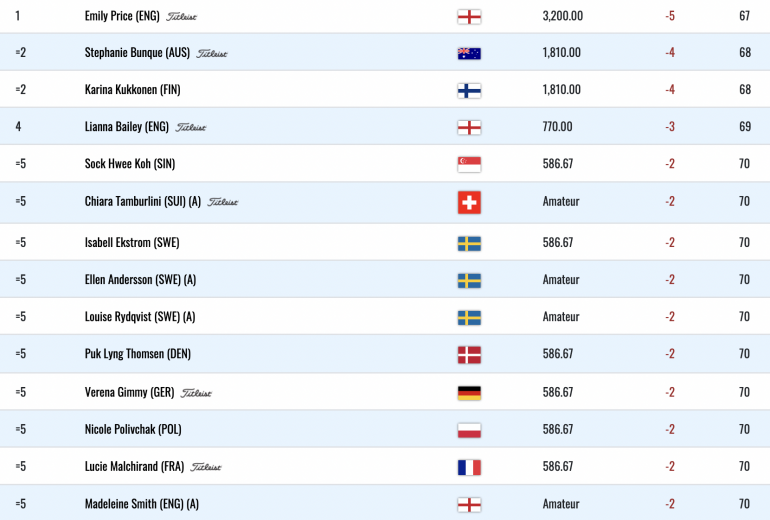The height and width of the screenshot is (520, 770).
Task: Click the Titleist logo beside Lianna Bailey
Action: click(191, 127)
